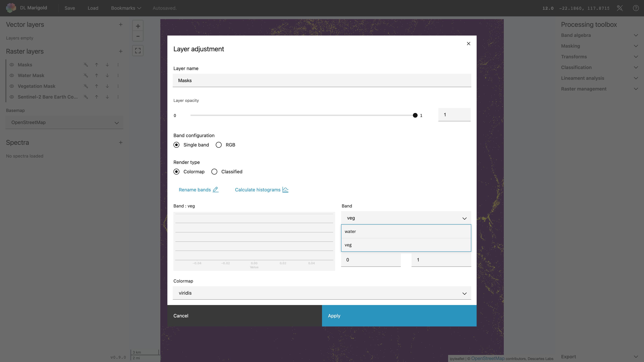Screen dimensions: 644x362
Task: Select the RGB band configuration
Action: click(219, 145)
